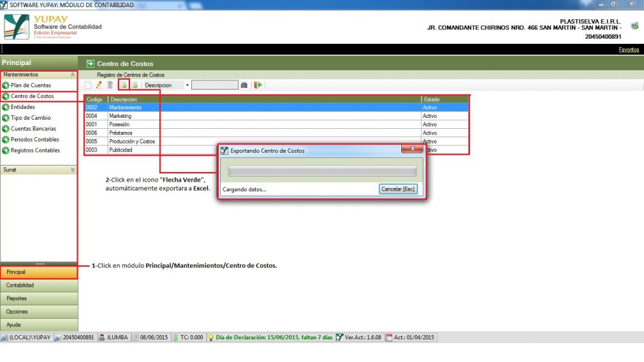The image size is (644, 362).
Task: Click TC: 0.000 in status bar
Action: [191, 338]
